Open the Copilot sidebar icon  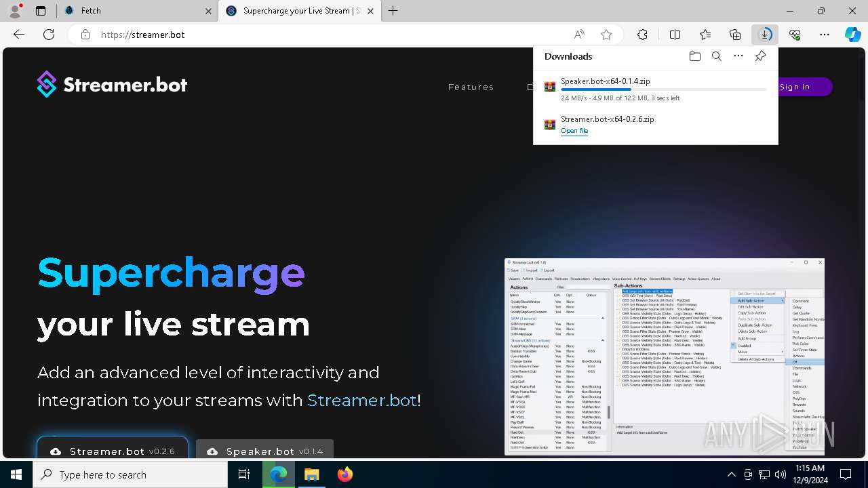853,35
